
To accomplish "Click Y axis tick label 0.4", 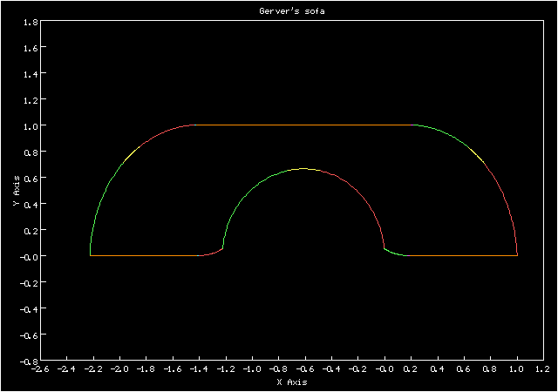I will [31, 205].
